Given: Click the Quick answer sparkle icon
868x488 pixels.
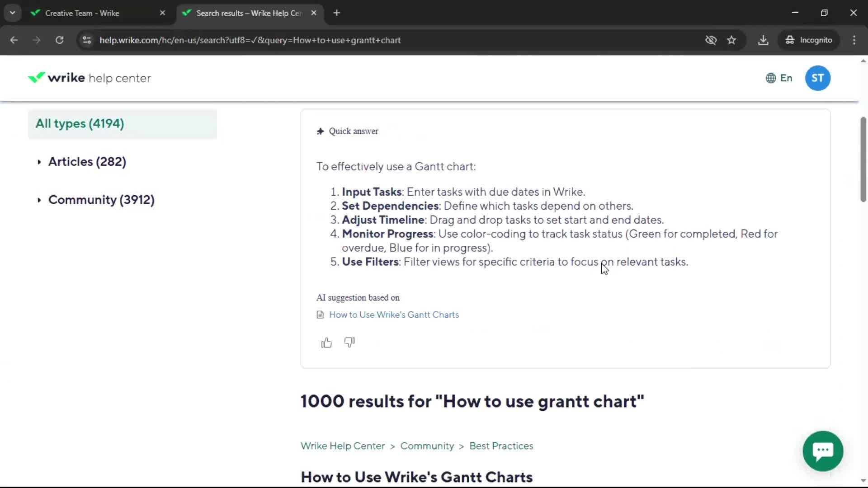Looking at the screenshot, I should (x=321, y=131).
